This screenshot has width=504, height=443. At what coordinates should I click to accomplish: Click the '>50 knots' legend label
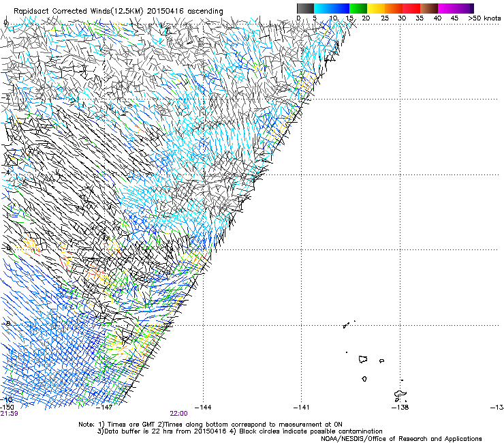pyautogui.click(x=484, y=18)
